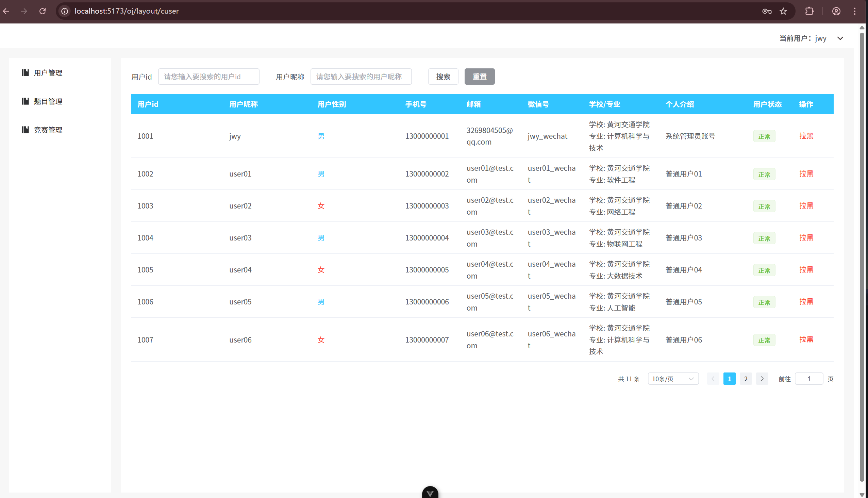Focus the 用户id search input
This screenshot has height=498, width=868.
[208, 77]
